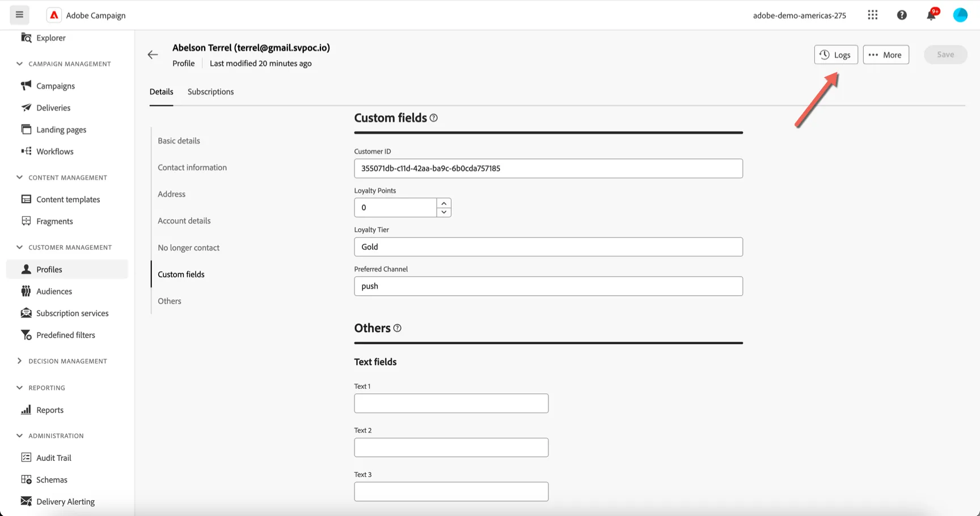Go back using the left arrow

[153, 55]
